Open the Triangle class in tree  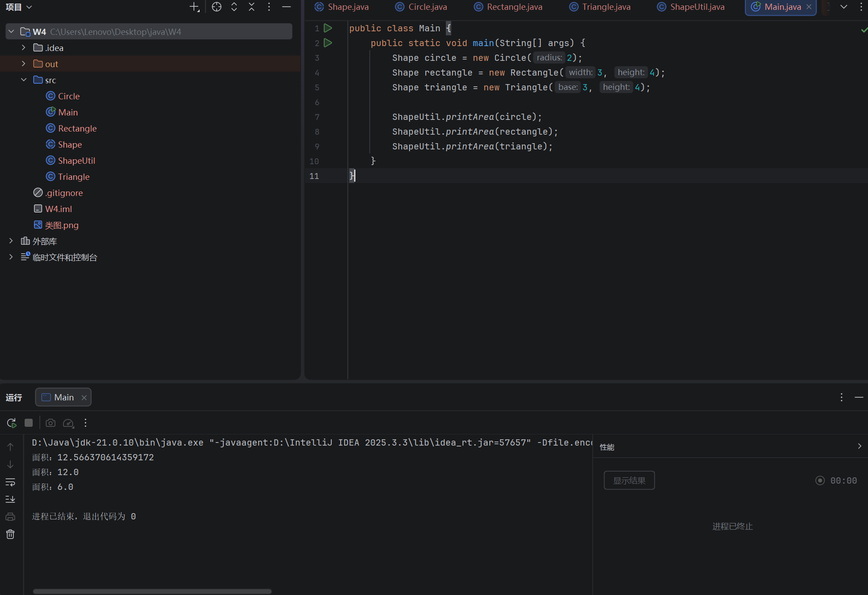[73, 177]
